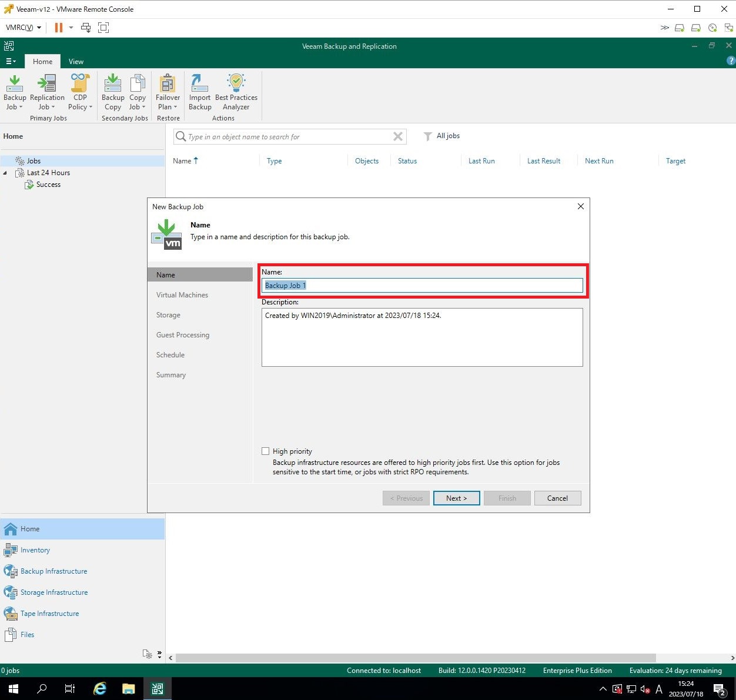This screenshot has width=736, height=700.
Task: Open the Replication Job ribbon button
Action: 47,92
